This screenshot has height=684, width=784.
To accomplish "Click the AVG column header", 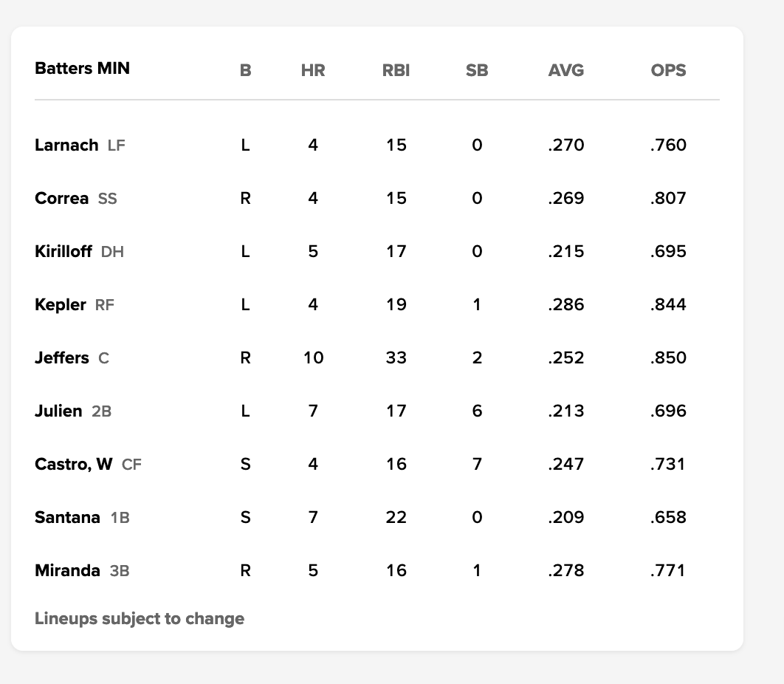I will [566, 70].
